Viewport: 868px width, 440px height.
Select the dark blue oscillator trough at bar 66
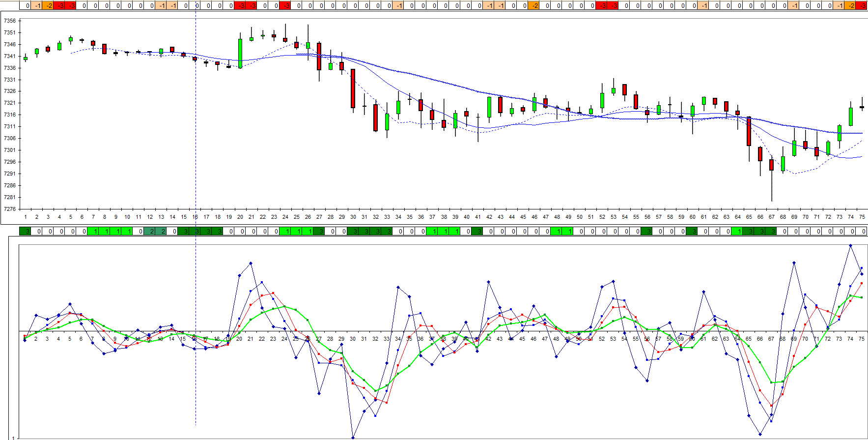[760, 434]
